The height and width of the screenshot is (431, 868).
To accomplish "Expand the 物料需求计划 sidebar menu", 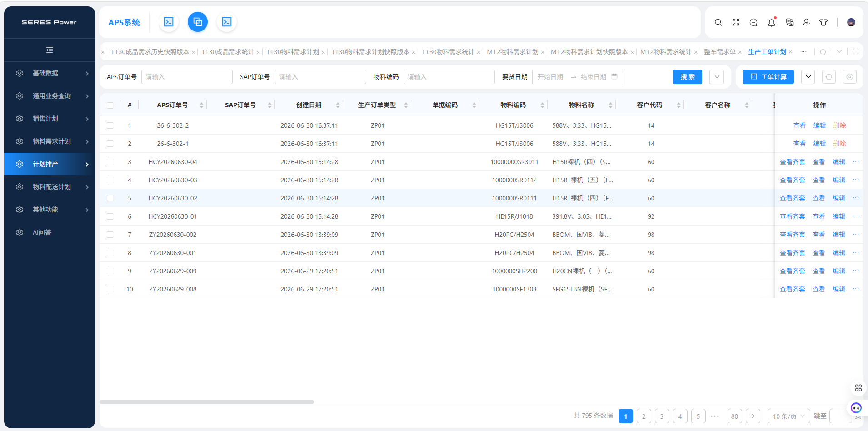I will point(50,141).
